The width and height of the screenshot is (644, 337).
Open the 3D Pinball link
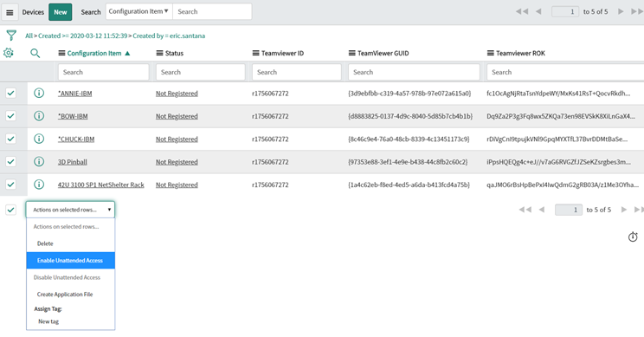(73, 162)
